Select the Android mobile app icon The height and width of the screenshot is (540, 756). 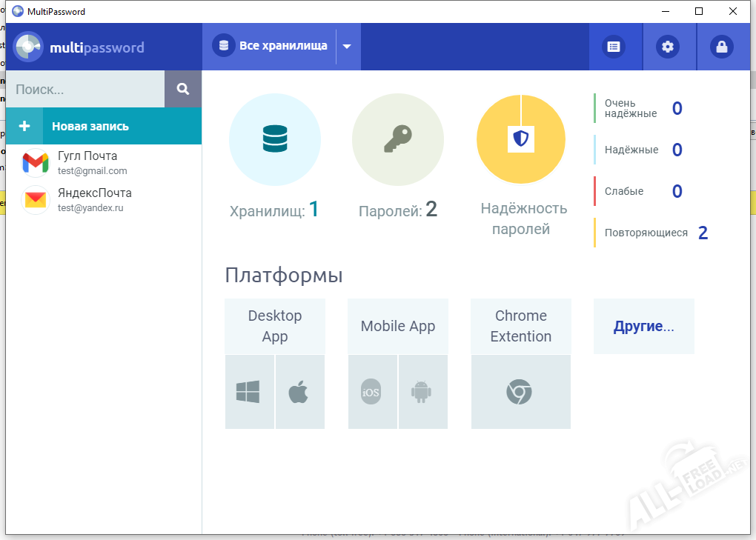[421, 392]
